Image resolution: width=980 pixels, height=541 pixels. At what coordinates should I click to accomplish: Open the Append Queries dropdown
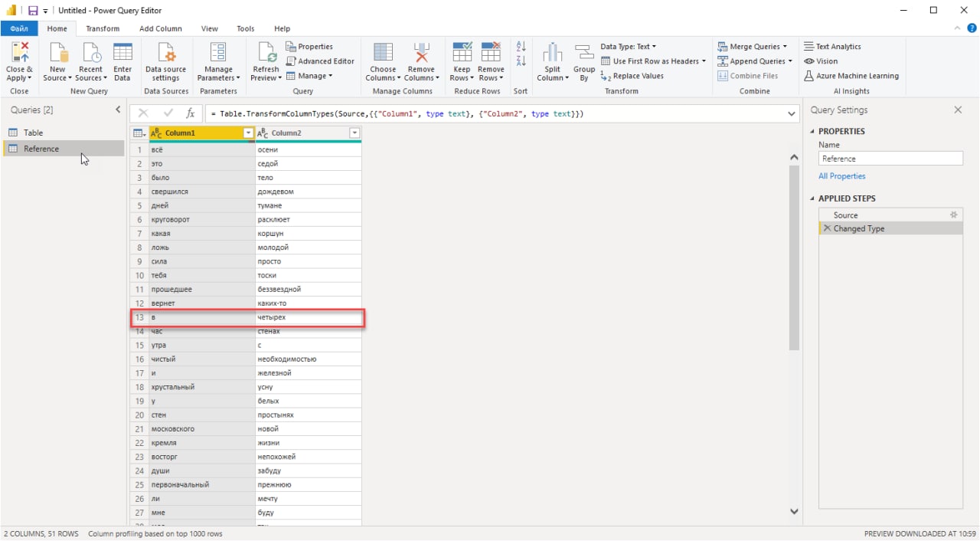755,61
